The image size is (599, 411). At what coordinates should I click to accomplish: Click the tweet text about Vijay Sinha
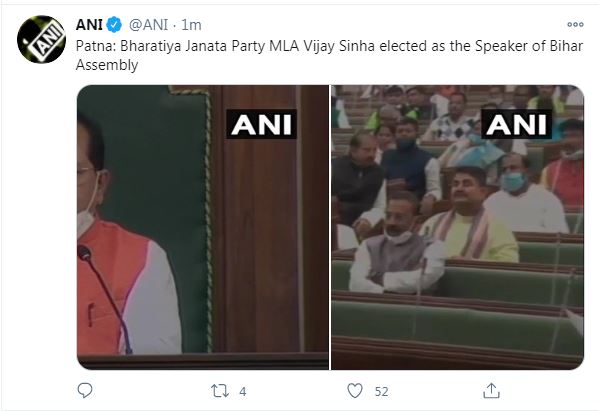coord(329,55)
